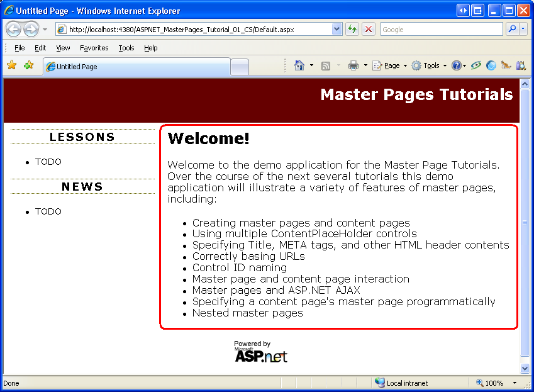Click the browser Back button

coord(14,30)
